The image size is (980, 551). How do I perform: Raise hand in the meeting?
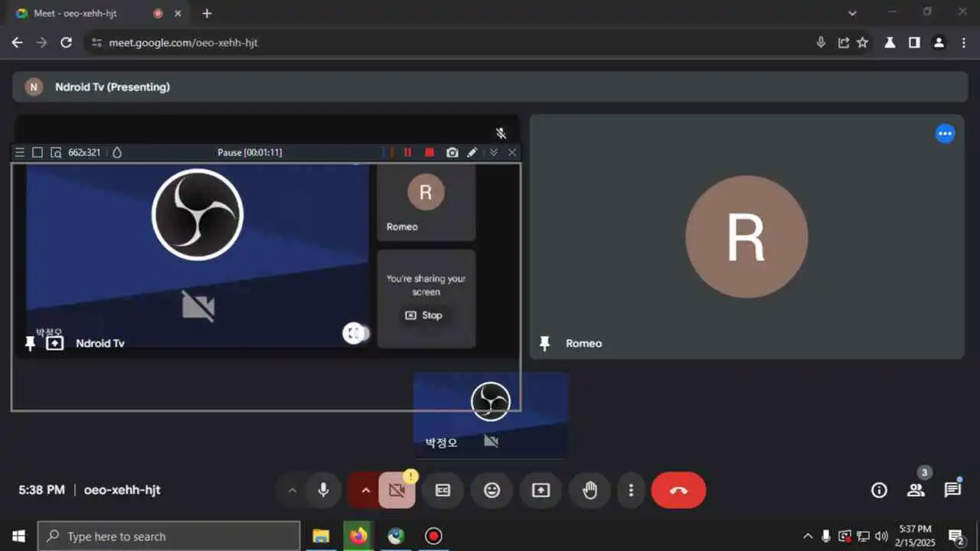[590, 491]
